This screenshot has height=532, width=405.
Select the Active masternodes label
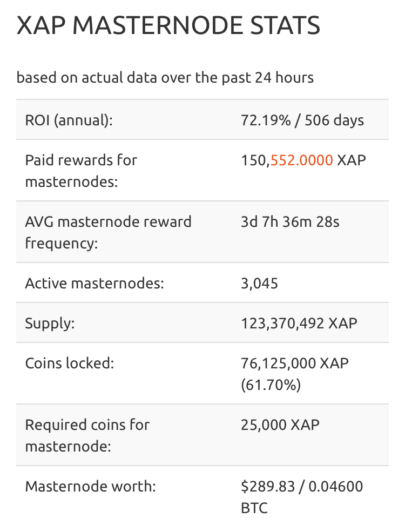click(94, 283)
